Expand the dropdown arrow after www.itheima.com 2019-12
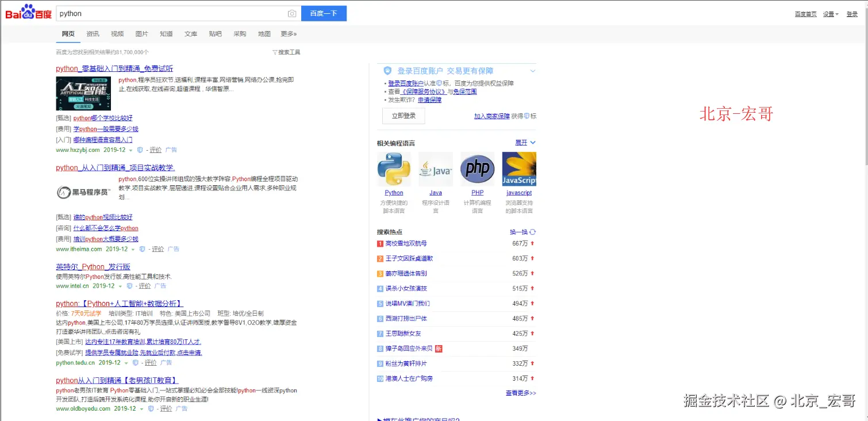 click(x=133, y=250)
